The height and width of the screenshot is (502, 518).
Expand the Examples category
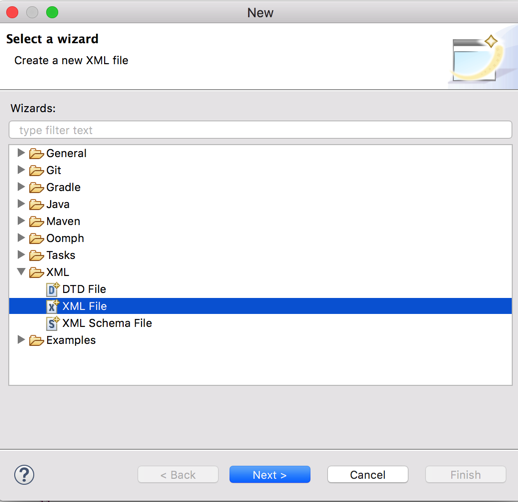[21, 340]
